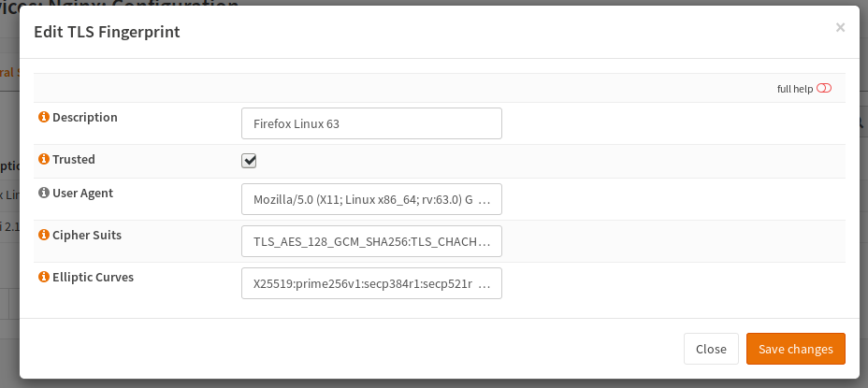Image resolution: width=868 pixels, height=388 pixels.
Task: Click the Edit TLS Fingerprint dialog title
Action: coord(107,32)
